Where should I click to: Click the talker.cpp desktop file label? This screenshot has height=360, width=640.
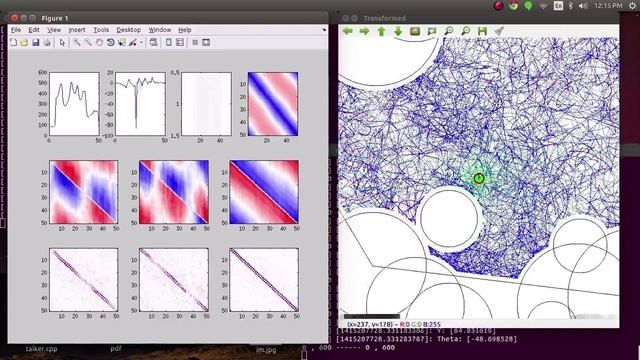coord(41,349)
